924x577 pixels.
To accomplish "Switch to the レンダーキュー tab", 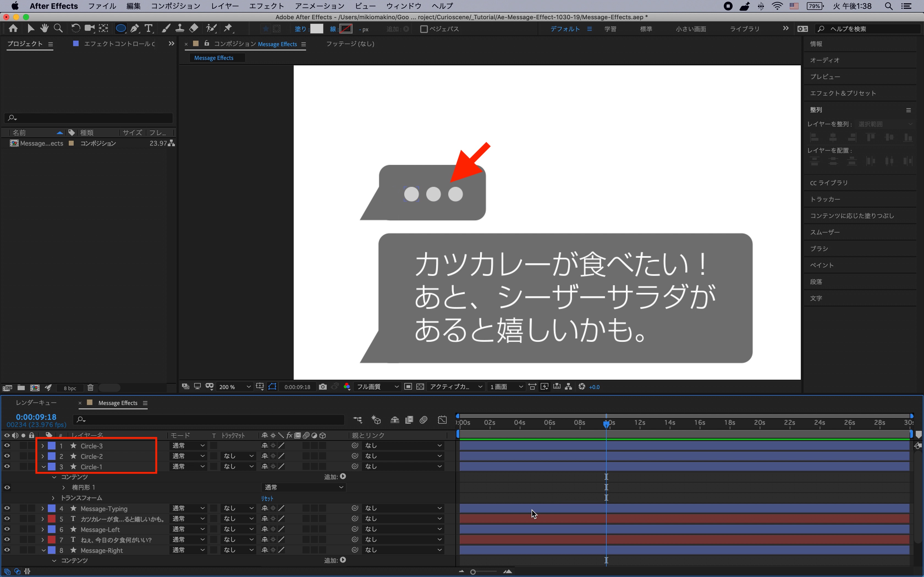I will click(36, 403).
